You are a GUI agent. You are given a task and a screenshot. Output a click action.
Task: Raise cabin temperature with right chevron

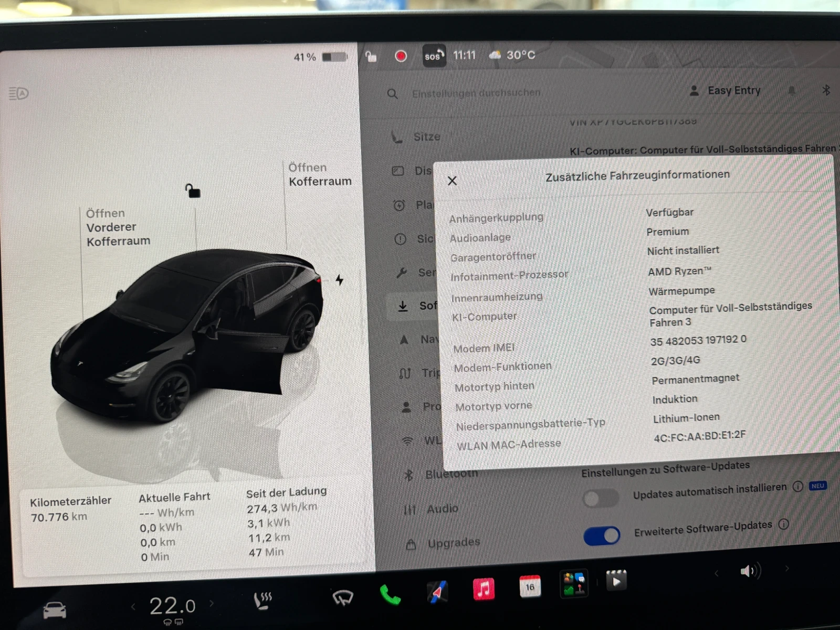pyautogui.click(x=212, y=604)
